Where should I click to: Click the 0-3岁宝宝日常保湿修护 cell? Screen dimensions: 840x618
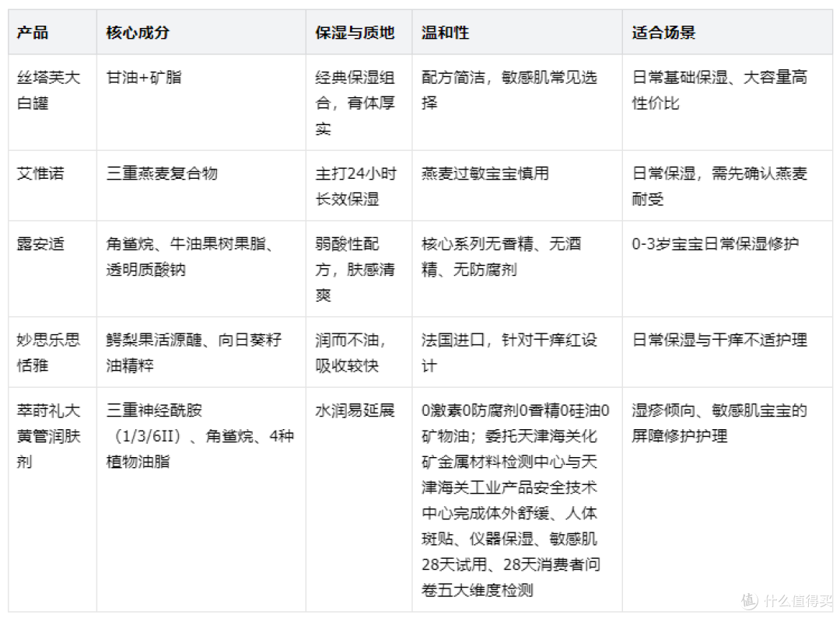(727, 268)
